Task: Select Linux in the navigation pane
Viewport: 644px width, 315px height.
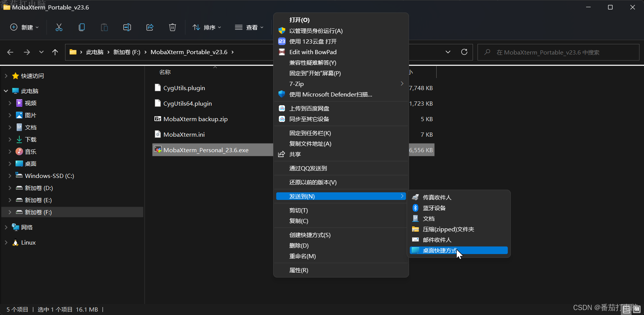Action: (x=28, y=243)
